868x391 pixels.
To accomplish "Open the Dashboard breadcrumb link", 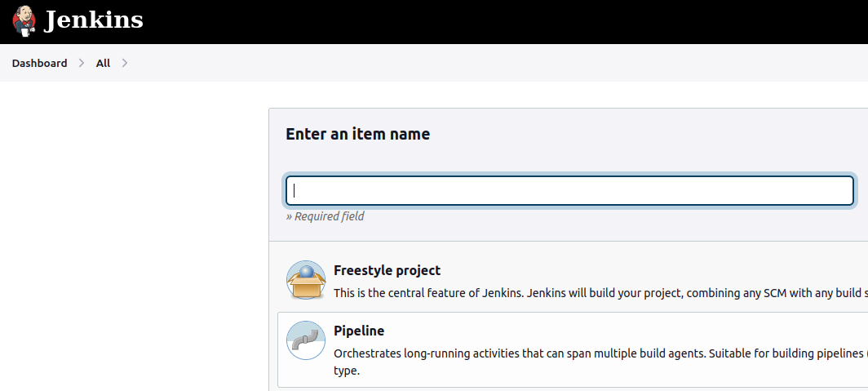I will point(39,63).
